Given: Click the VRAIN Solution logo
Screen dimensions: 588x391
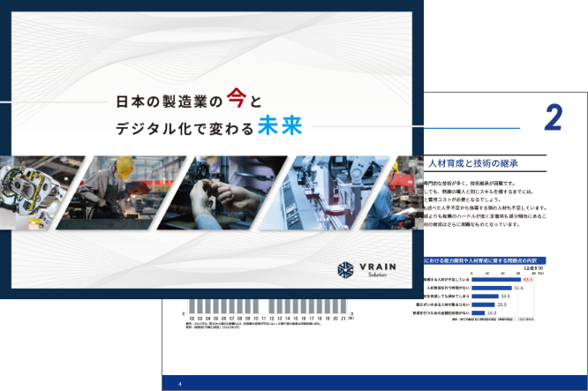Looking at the screenshot, I should click(x=366, y=269).
